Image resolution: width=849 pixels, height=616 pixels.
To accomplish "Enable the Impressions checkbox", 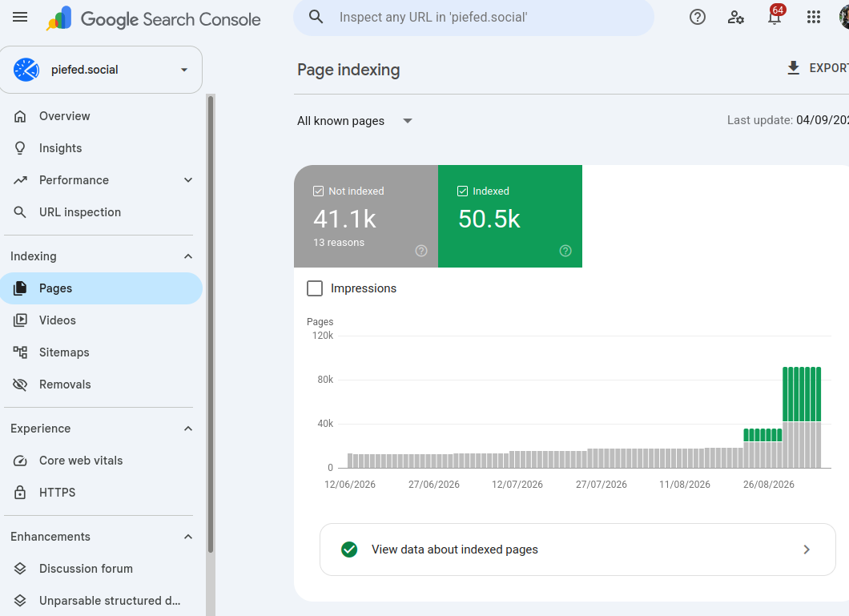I will point(315,288).
